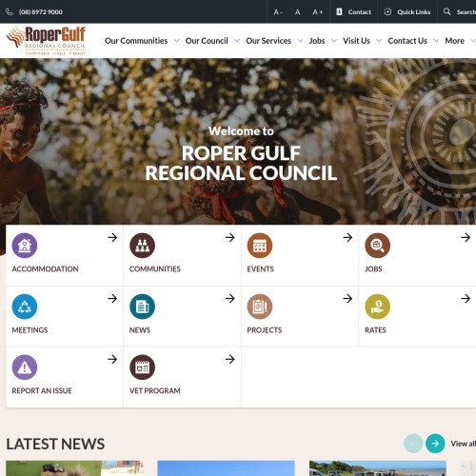Viewport: 476px width, 476px height.
Task: Open the News document icon
Action: click(x=142, y=307)
